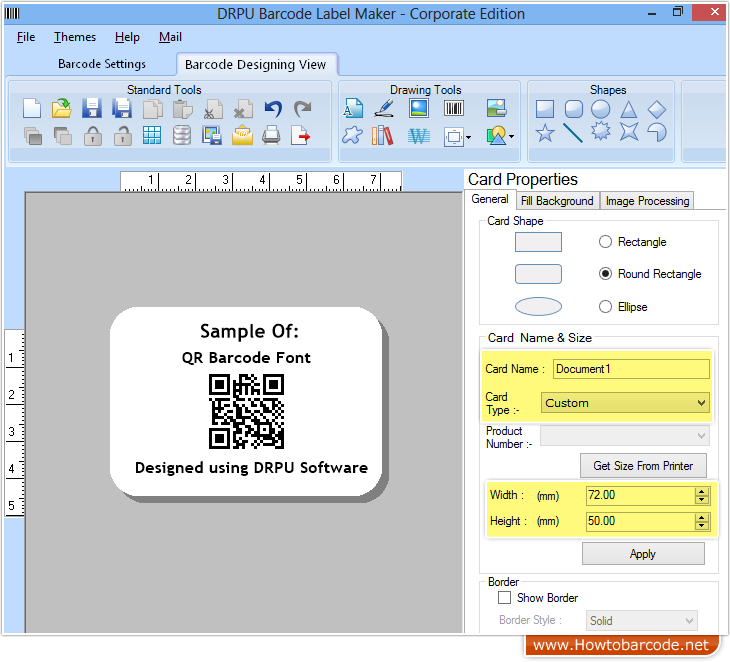
Task: Click the Delete icon with X mark
Action: (x=243, y=109)
